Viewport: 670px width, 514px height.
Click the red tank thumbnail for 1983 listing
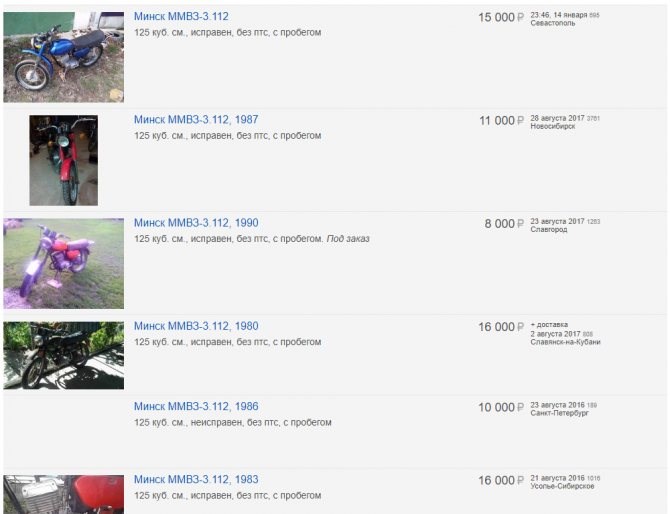coord(64,494)
